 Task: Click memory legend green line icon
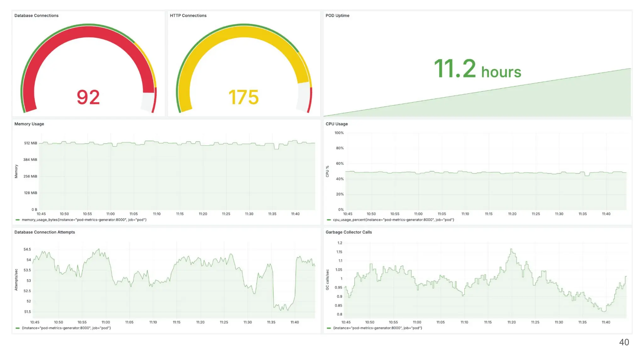pos(18,220)
